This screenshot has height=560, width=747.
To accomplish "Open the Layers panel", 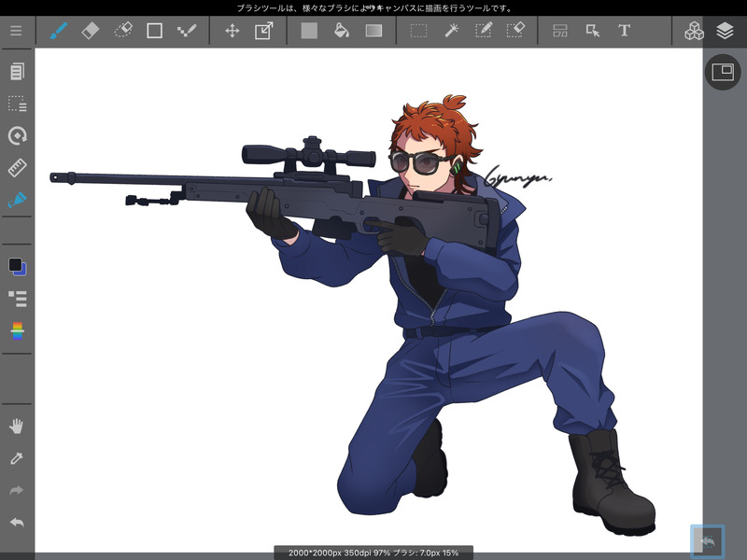I will coord(725,31).
